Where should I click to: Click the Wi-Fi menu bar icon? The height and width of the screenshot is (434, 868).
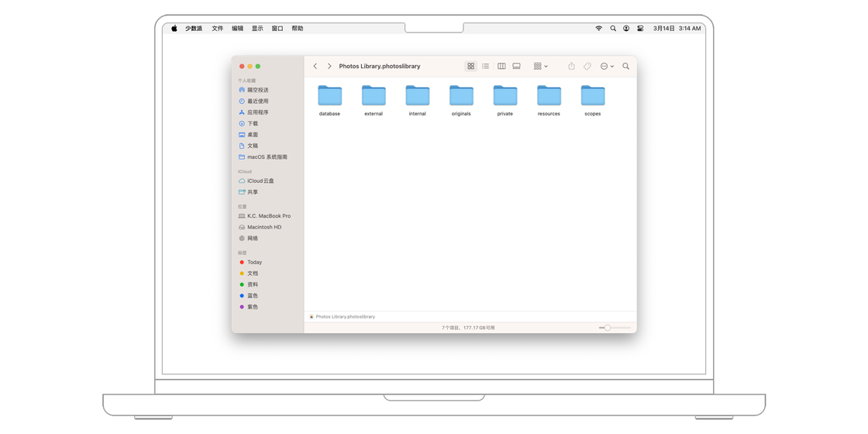[x=598, y=28]
